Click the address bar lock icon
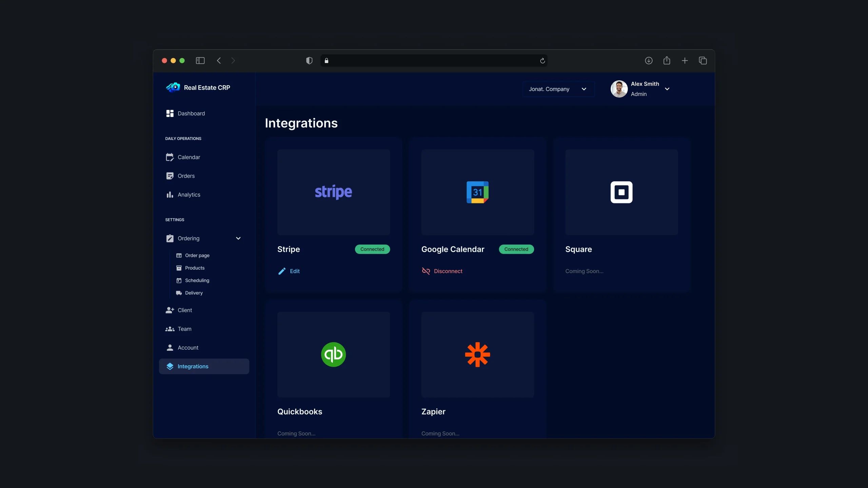 (327, 61)
